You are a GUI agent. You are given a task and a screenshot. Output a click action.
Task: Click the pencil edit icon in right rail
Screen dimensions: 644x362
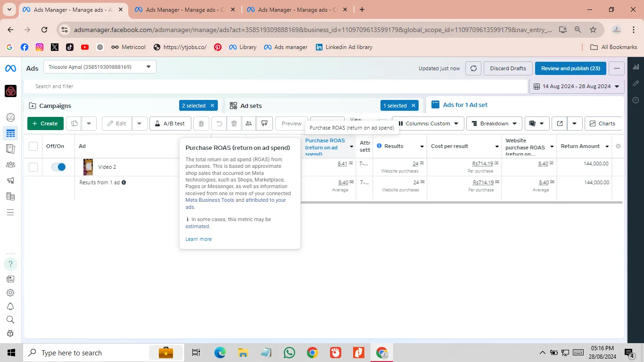[636, 83]
